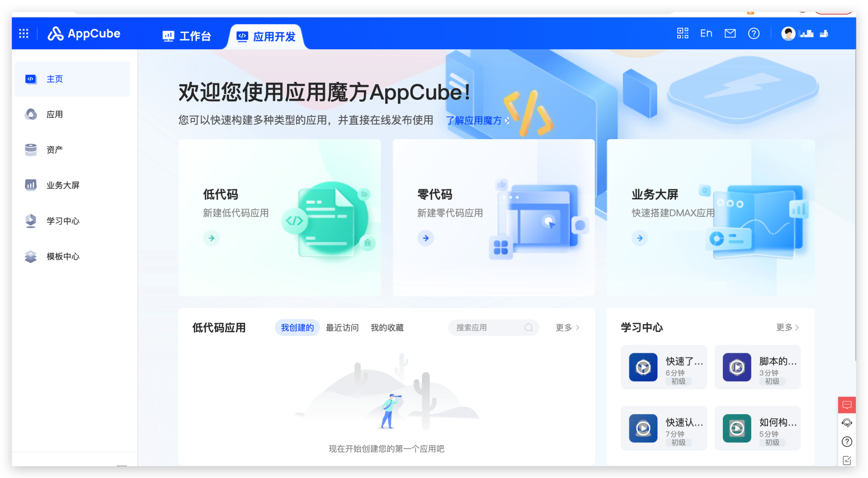Open 资产 in the sidebar
This screenshot has width=868, height=478.
72,150
